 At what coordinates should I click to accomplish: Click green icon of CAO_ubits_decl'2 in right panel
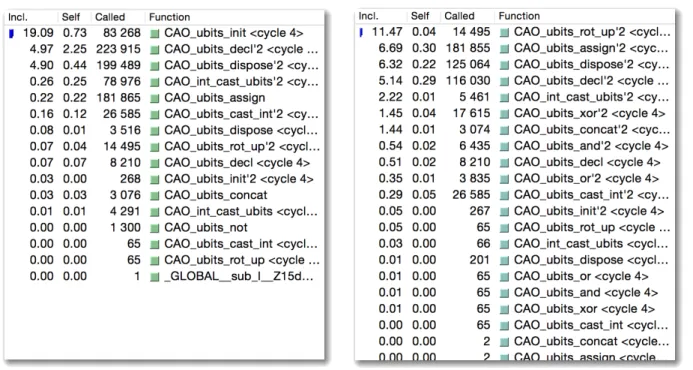pyautogui.click(x=504, y=82)
